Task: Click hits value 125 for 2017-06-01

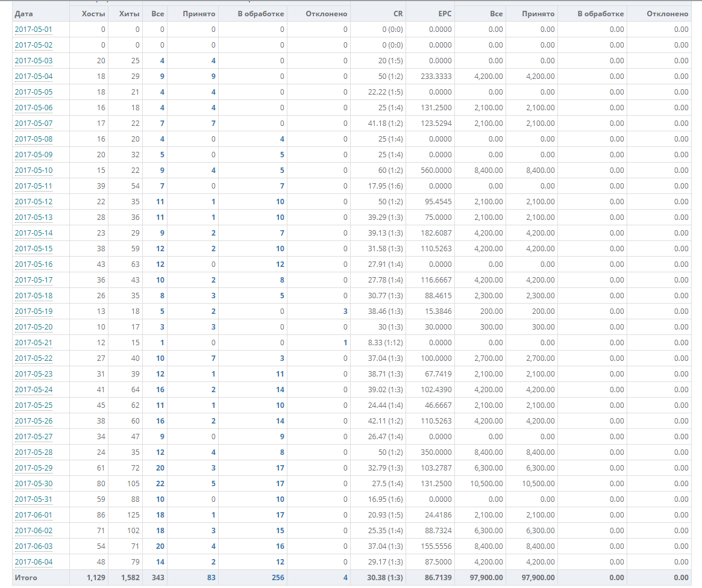Action: click(133, 515)
